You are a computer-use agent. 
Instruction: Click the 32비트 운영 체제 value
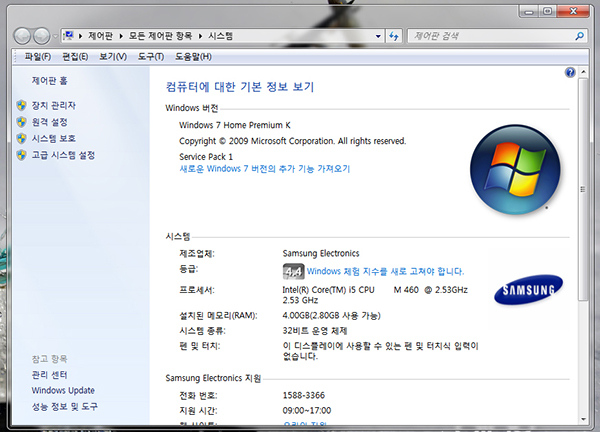[x=315, y=331]
